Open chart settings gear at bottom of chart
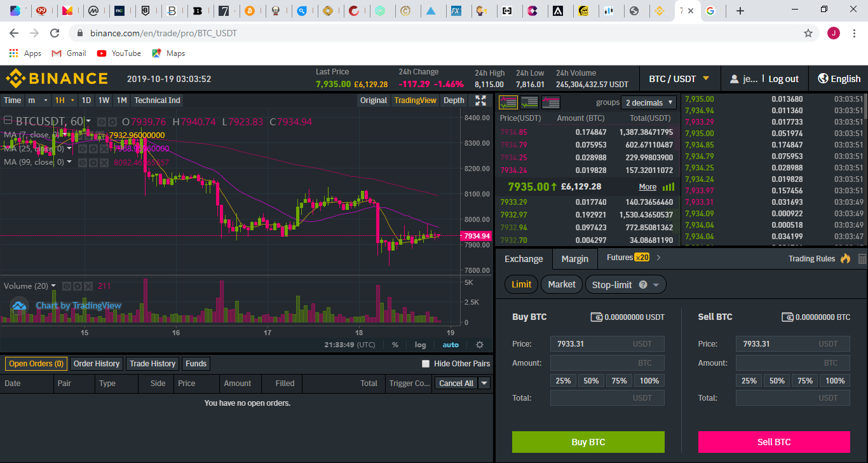This screenshot has height=463, width=868. pos(480,345)
